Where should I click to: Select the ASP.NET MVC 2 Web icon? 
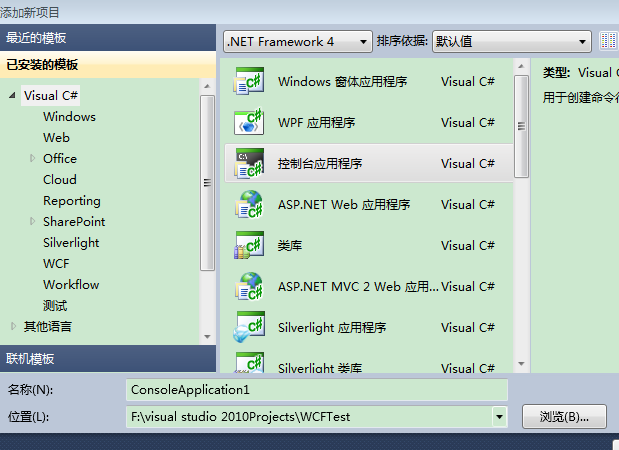[249, 286]
